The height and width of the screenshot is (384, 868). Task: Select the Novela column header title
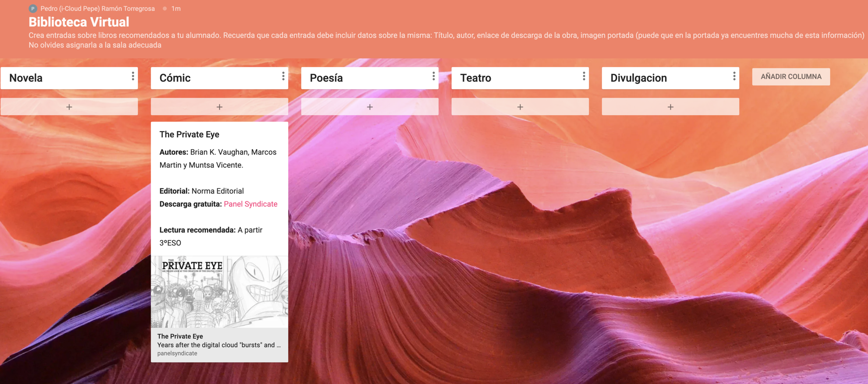click(26, 78)
